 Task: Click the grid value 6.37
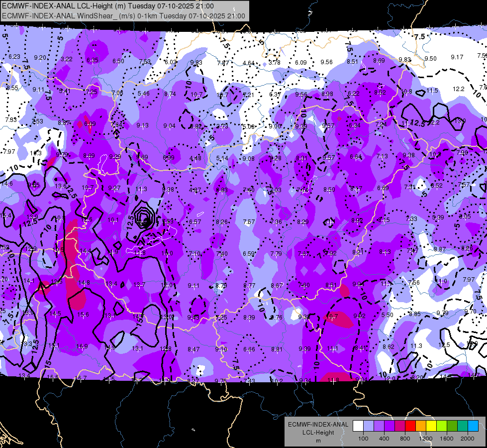pos(275,94)
